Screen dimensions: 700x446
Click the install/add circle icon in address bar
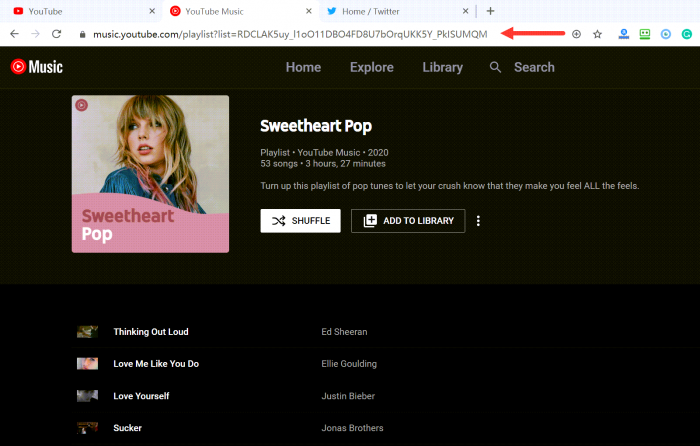(x=576, y=33)
